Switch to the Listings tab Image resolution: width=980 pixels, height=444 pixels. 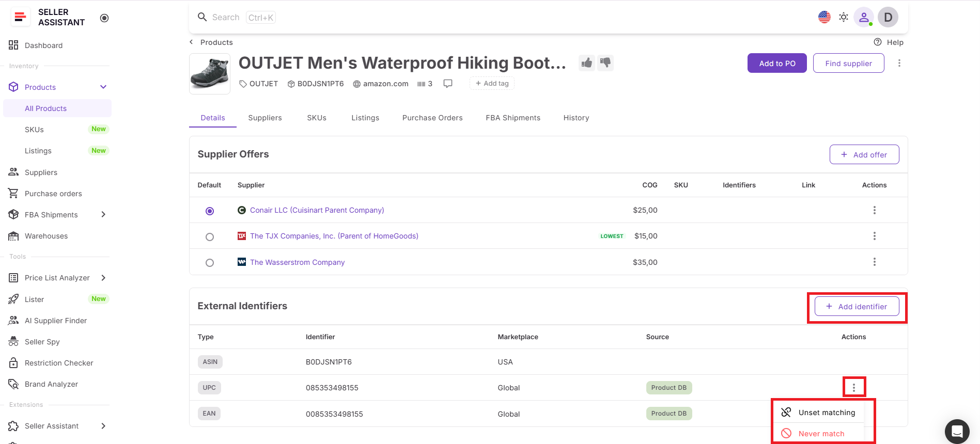point(365,118)
